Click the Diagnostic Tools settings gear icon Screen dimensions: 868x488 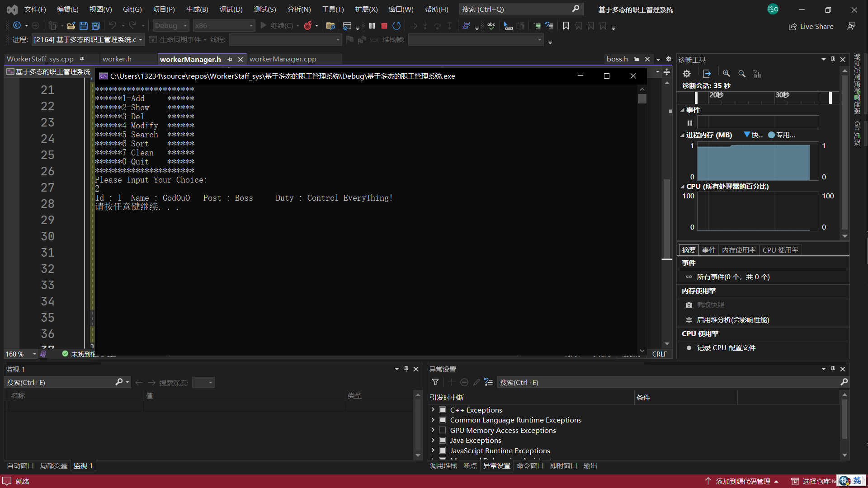click(687, 74)
